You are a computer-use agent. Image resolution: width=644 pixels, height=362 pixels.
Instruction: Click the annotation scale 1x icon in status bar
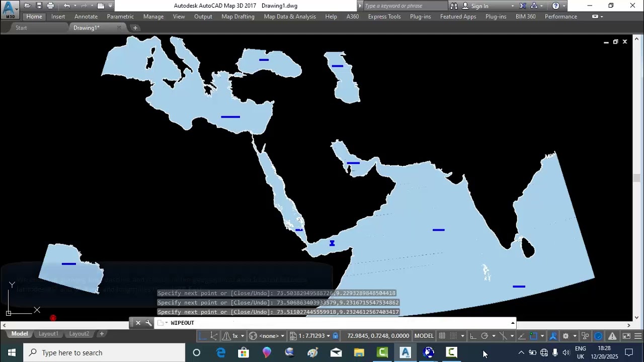pyautogui.click(x=226, y=336)
